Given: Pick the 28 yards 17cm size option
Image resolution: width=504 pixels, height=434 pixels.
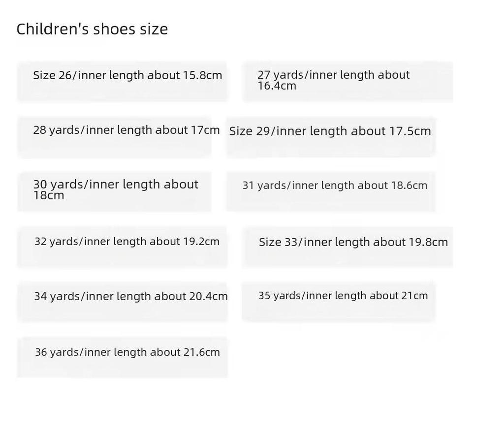Looking at the screenshot, I should [115, 137].
